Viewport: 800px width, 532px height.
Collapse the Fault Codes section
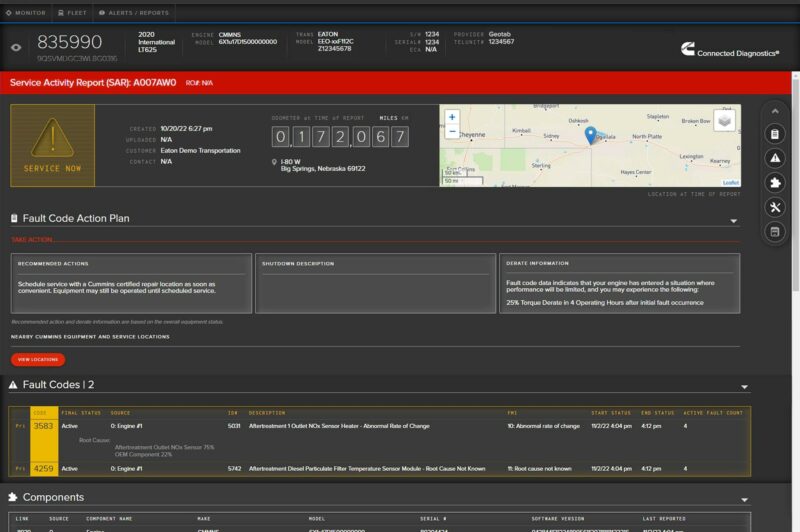click(743, 387)
